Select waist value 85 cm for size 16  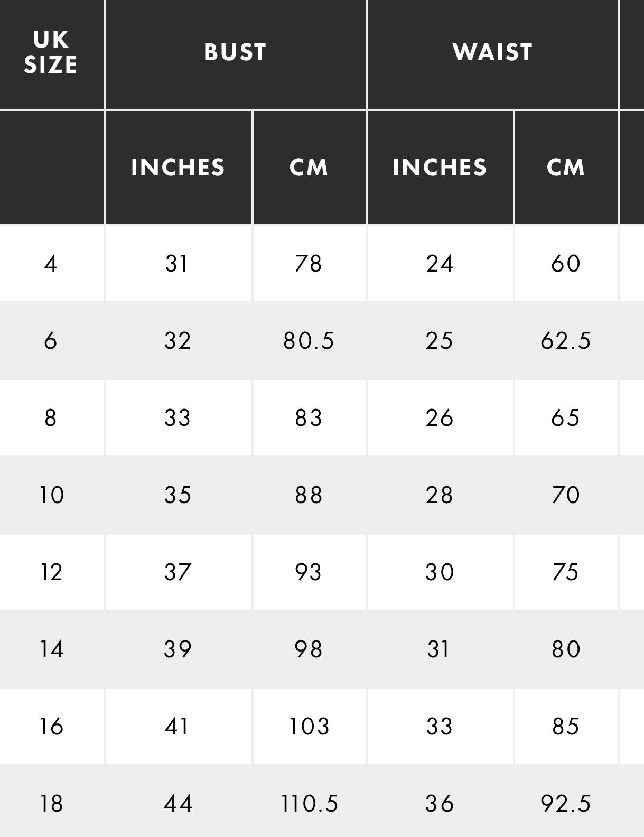(x=566, y=727)
